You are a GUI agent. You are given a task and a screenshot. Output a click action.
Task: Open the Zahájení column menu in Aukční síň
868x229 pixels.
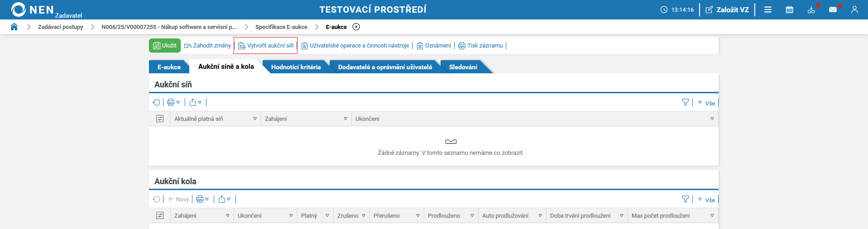(x=345, y=119)
